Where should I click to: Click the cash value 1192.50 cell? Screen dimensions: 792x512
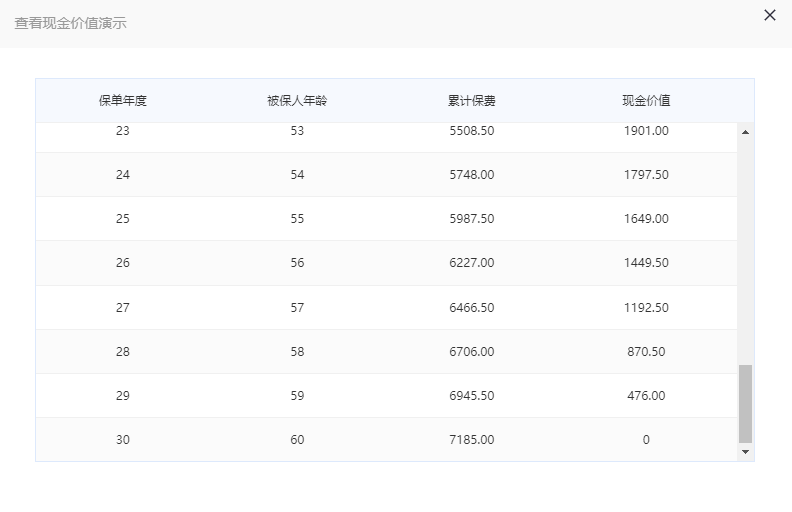(646, 308)
